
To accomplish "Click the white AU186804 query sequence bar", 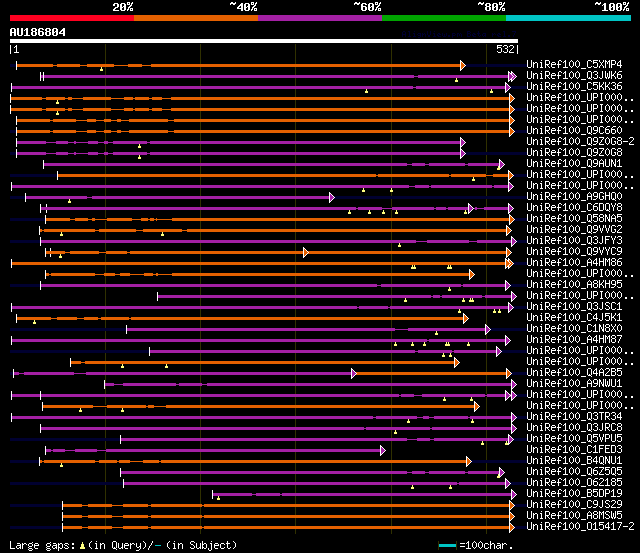I will 264,41.
